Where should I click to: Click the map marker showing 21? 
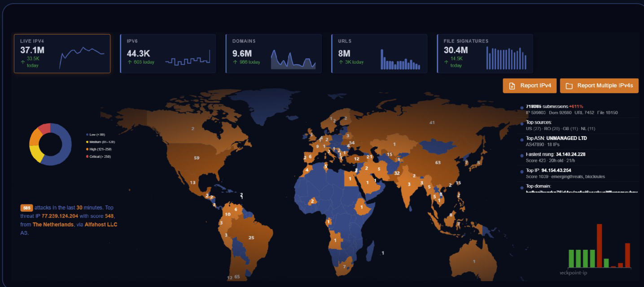(x=370, y=157)
